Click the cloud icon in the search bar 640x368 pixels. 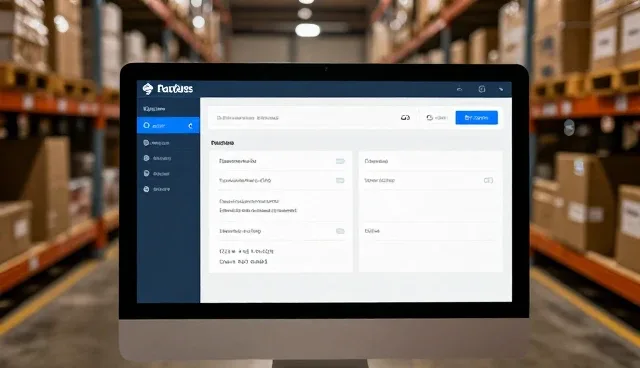click(405, 117)
